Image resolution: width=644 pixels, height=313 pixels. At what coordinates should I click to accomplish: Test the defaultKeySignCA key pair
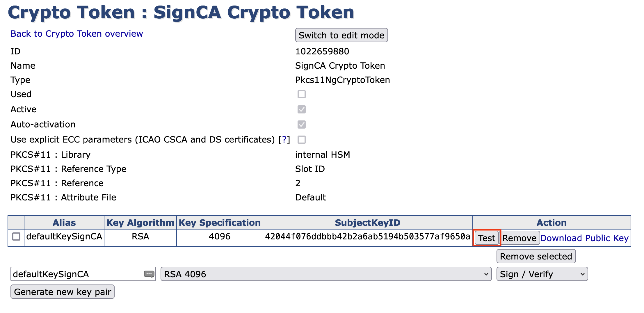486,238
